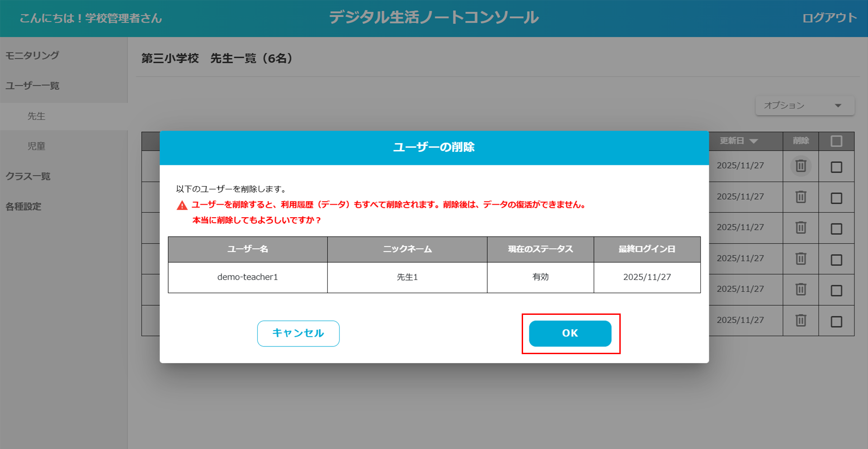
Task: Check the last row's selection checkbox
Action: (836, 322)
